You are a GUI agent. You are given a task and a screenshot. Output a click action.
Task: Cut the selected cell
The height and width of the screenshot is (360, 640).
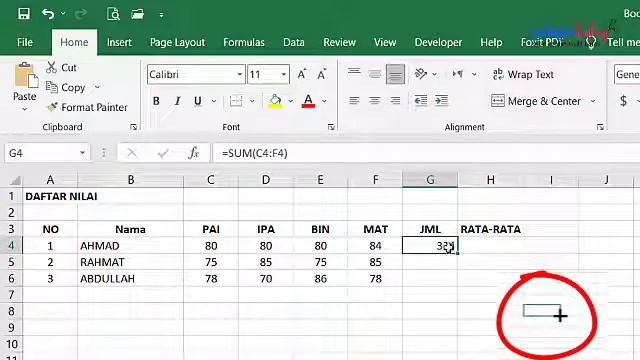(x=62, y=67)
